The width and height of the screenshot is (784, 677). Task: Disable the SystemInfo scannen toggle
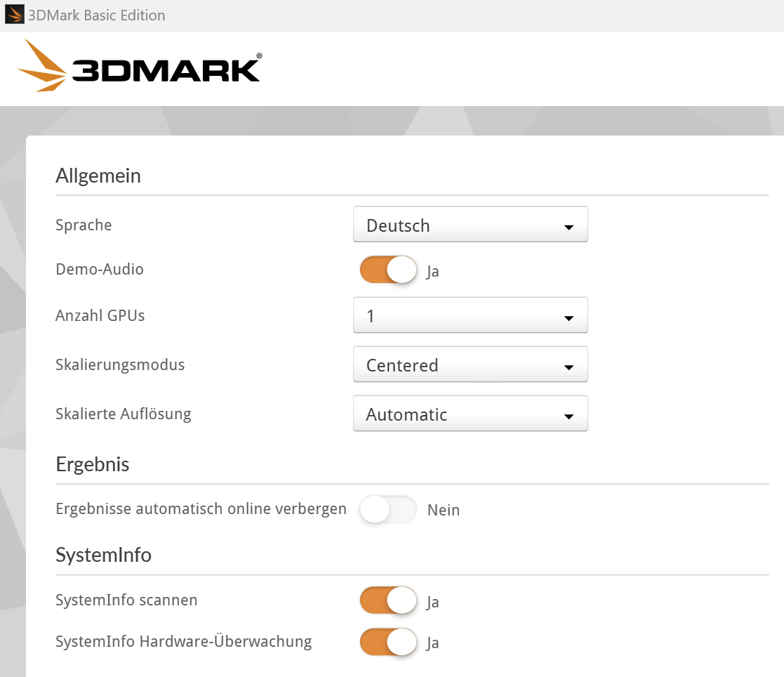[x=389, y=600]
